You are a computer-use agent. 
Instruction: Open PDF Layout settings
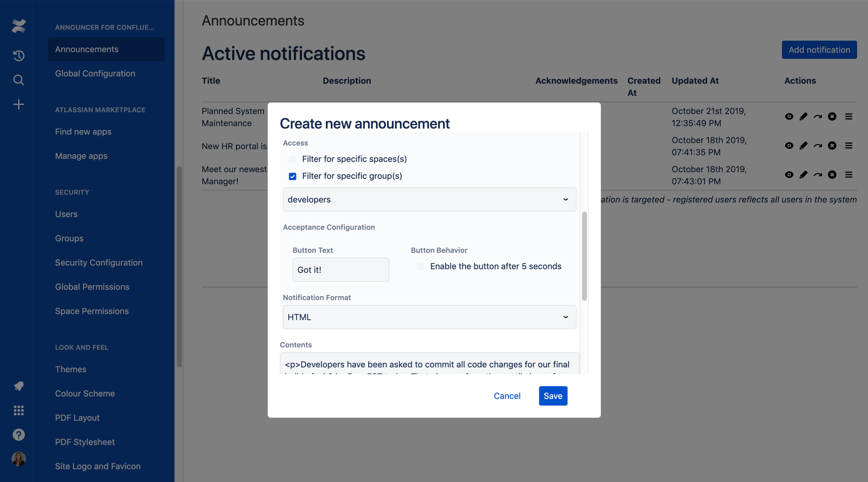point(78,418)
